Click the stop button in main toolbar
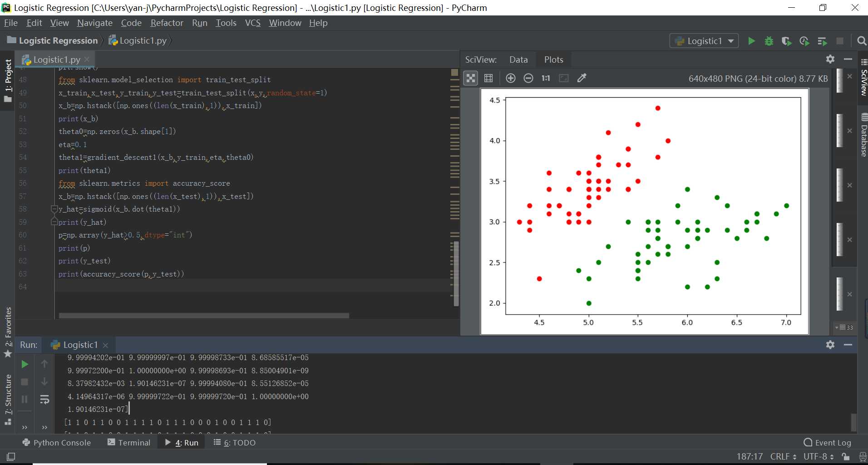The image size is (868, 465). [x=840, y=41]
